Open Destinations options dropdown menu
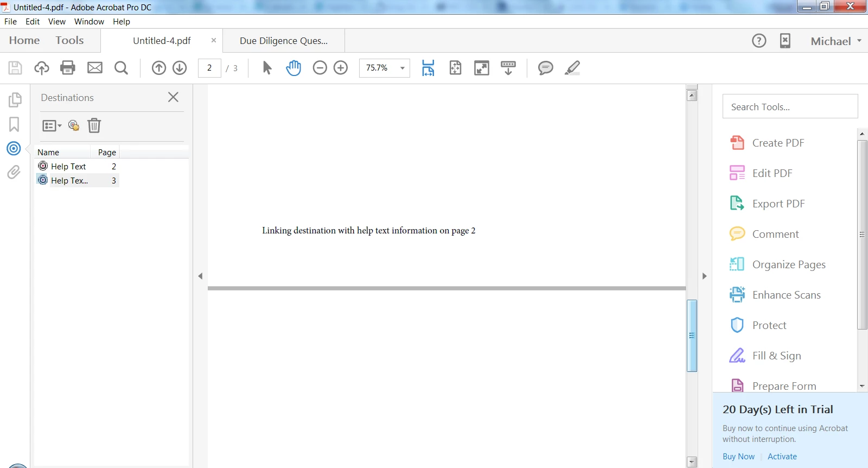The height and width of the screenshot is (468, 868). coord(52,126)
